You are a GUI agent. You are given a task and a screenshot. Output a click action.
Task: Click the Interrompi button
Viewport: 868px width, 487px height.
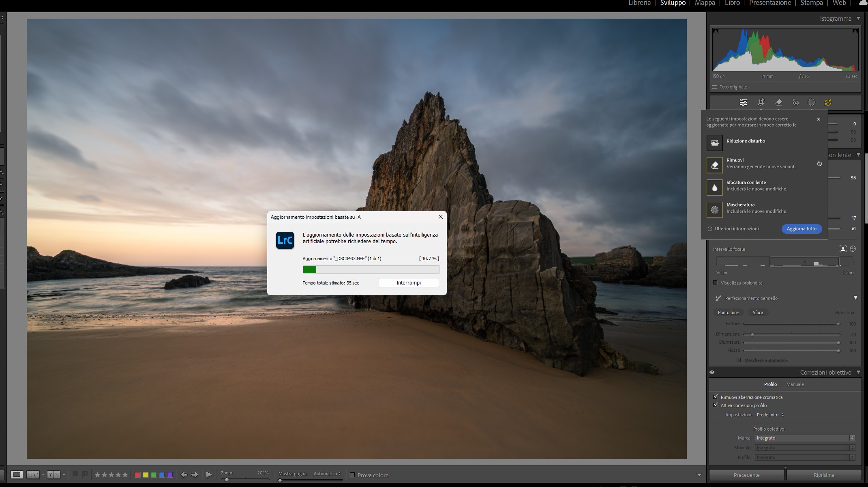point(409,283)
